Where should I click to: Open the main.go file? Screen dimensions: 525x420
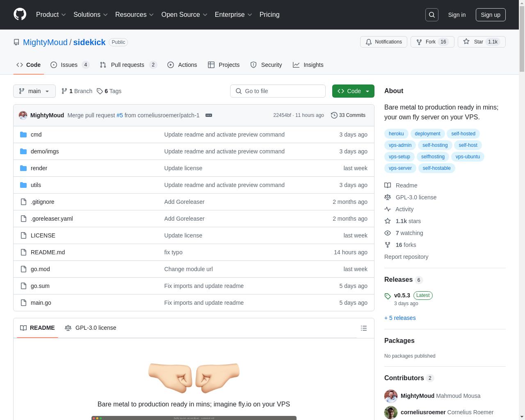point(41,303)
